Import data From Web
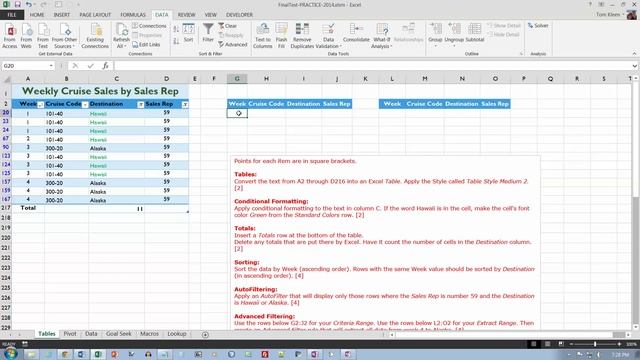This screenshot has height=360, width=640. (x=26, y=36)
